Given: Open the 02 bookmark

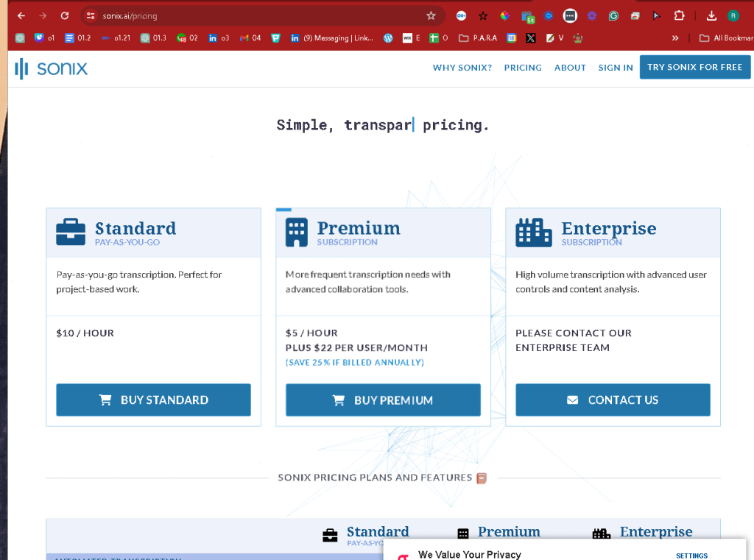Looking at the screenshot, I should tap(187, 38).
